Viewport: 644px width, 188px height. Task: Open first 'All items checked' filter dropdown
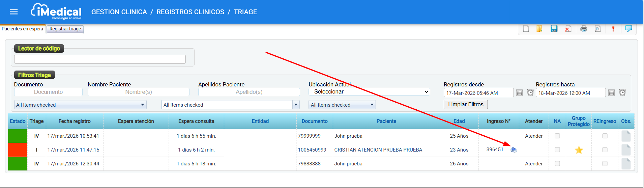80,105
